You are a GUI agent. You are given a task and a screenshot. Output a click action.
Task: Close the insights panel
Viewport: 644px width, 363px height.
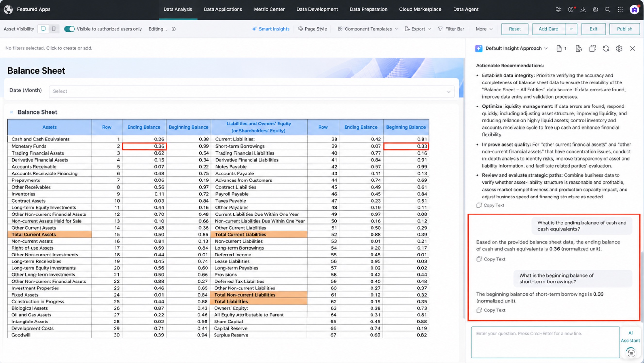[x=632, y=49]
